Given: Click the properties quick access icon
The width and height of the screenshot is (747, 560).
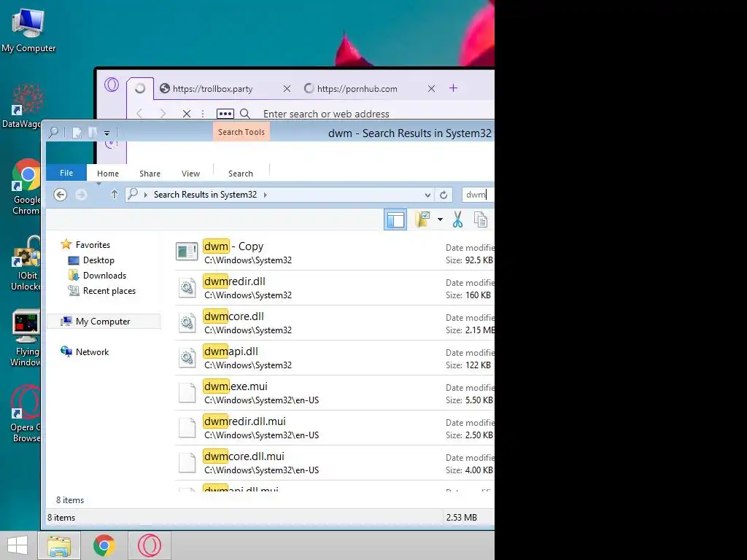Looking at the screenshot, I should [77, 133].
